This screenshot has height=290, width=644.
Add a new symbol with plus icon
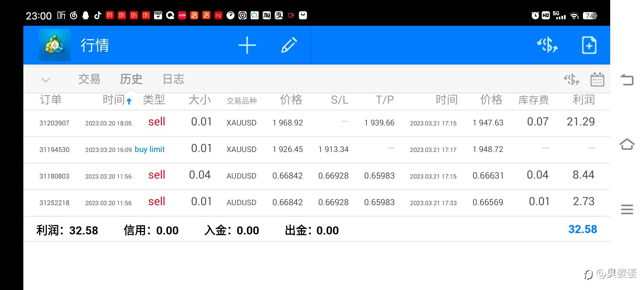(x=247, y=45)
